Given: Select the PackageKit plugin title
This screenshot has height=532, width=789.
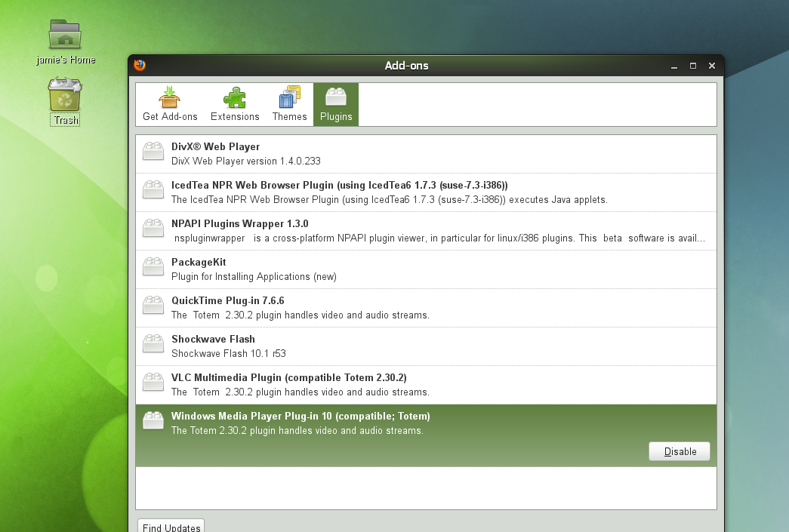Looking at the screenshot, I should pos(199,263).
